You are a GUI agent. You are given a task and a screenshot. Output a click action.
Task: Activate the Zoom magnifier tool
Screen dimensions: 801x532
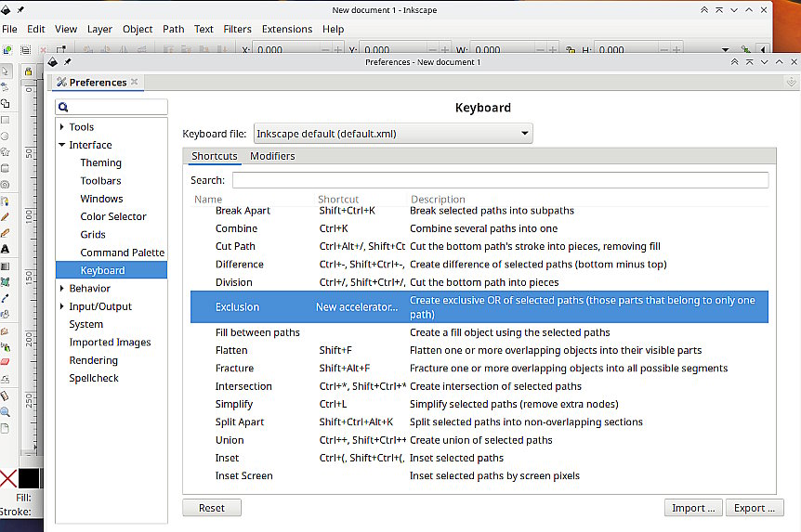click(6, 411)
